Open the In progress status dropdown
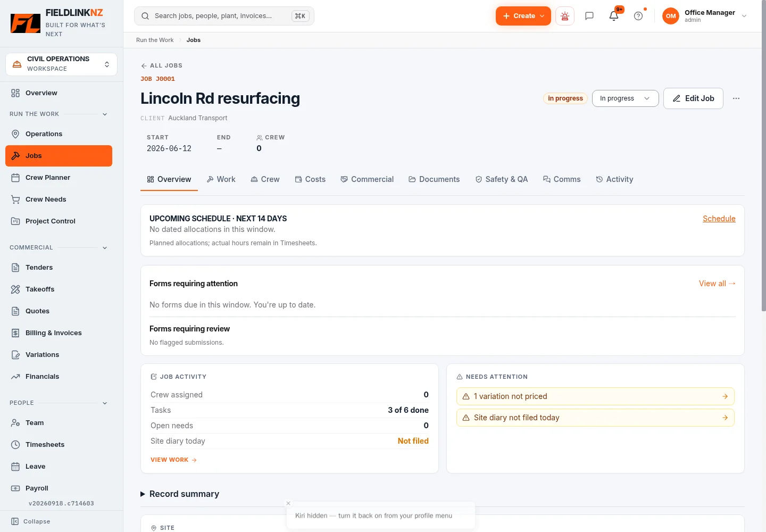766x532 pixels. tap(625, 98)
